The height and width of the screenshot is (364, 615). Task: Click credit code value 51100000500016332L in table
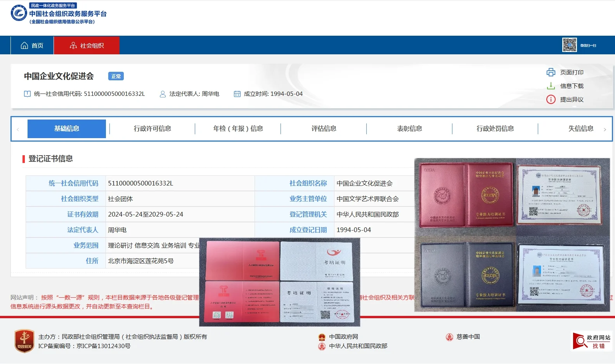coord(140,183)
